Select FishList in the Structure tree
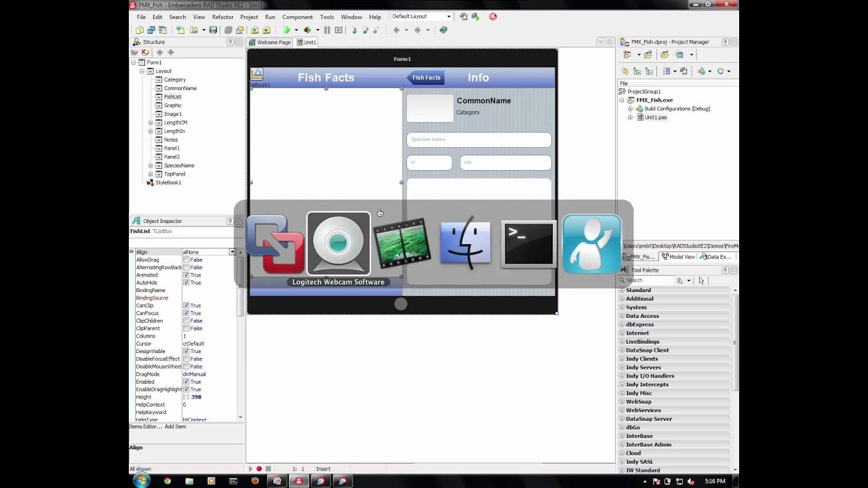This screenshot has height=488, width=868. 172,97
